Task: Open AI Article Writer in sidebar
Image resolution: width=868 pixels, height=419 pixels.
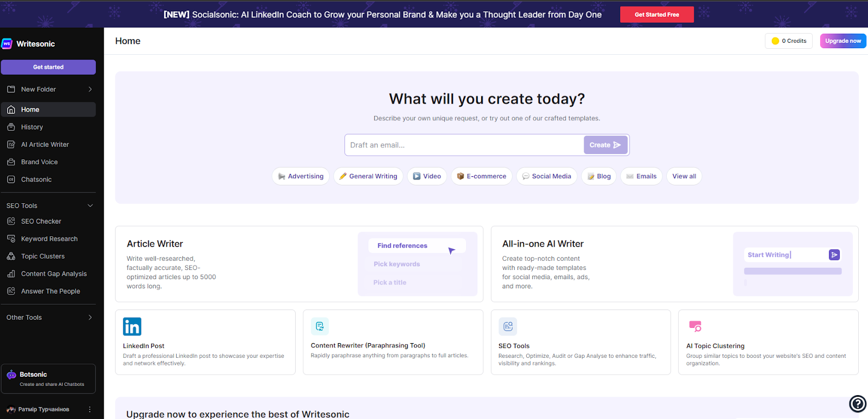Action: [x=48, y=145]
